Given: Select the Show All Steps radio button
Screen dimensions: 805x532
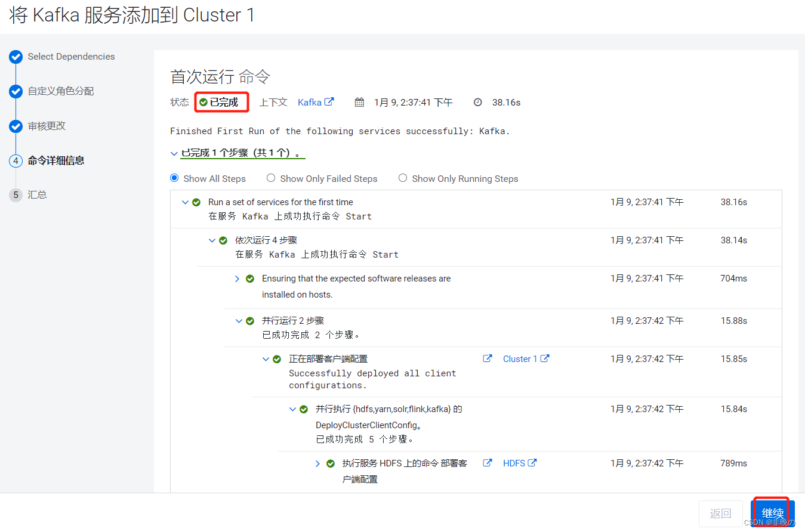Looking at the screenshot, I should click(174, 178).
